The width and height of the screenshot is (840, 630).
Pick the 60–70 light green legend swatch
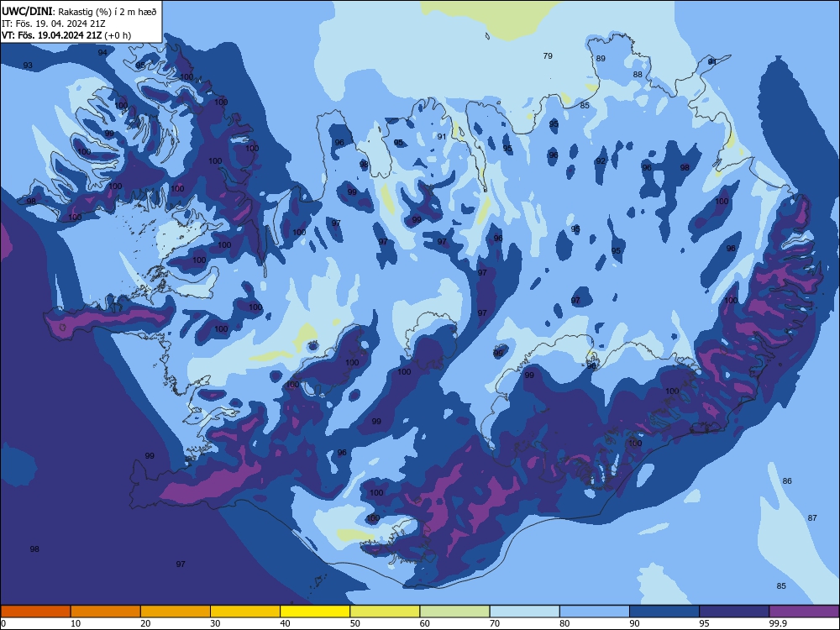[x=454, y=612]
